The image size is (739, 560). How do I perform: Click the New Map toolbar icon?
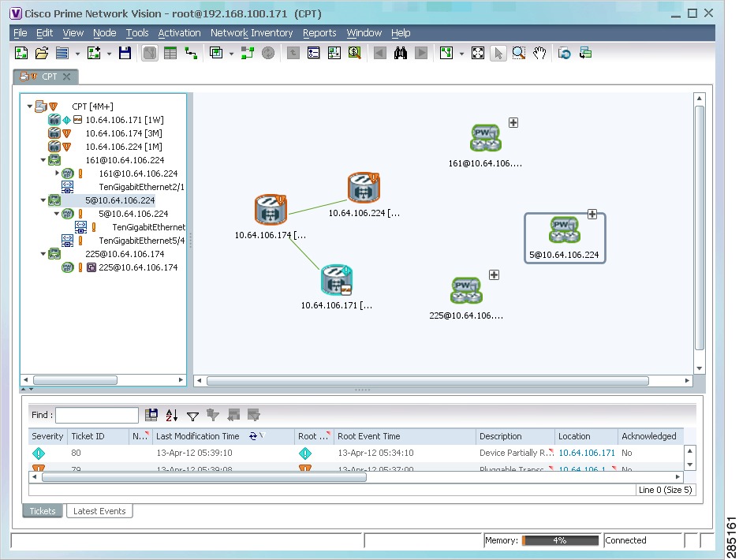point(21,53)
